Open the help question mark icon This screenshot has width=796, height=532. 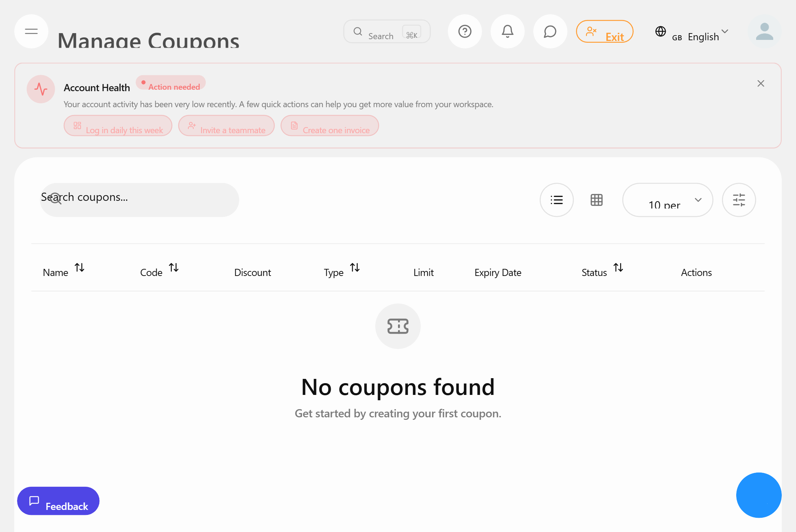tap(465, 31)
